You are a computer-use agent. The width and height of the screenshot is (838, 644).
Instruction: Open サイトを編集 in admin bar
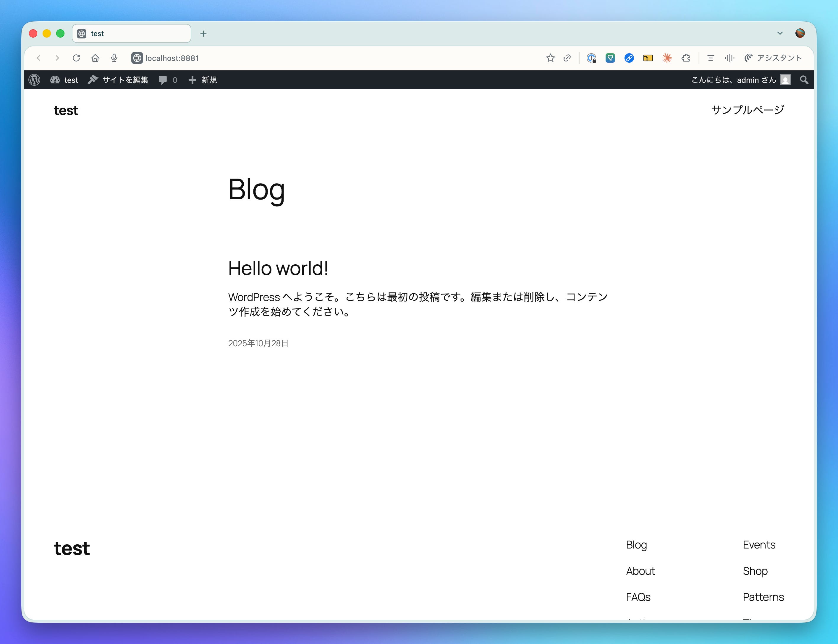coord(118,80)
